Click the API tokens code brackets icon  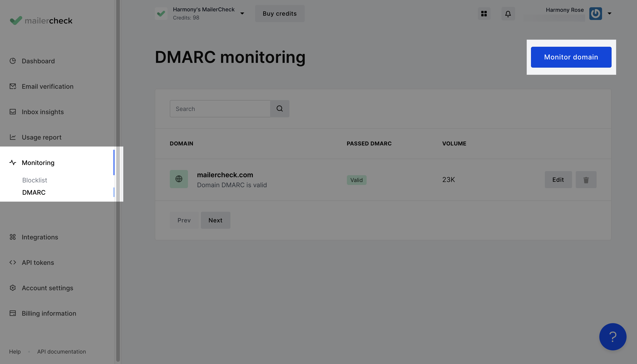pos(13,262)
